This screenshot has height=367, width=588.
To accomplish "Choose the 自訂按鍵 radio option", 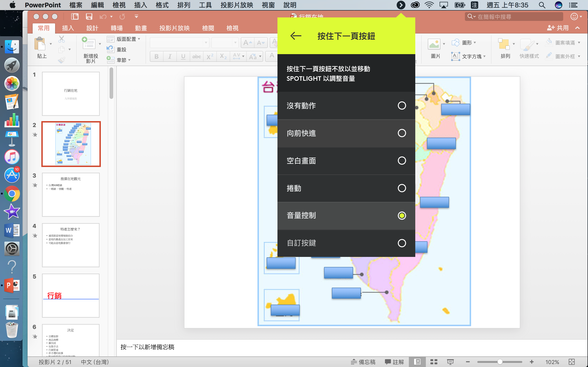I will point(402,243).
